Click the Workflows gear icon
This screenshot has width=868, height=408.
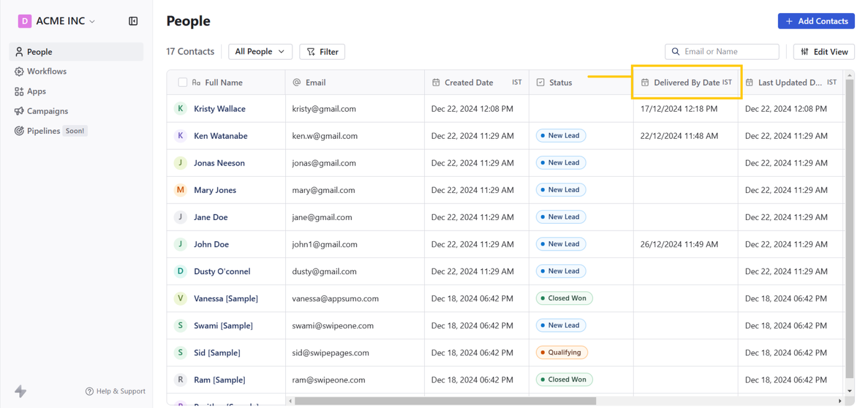[19, 71]
